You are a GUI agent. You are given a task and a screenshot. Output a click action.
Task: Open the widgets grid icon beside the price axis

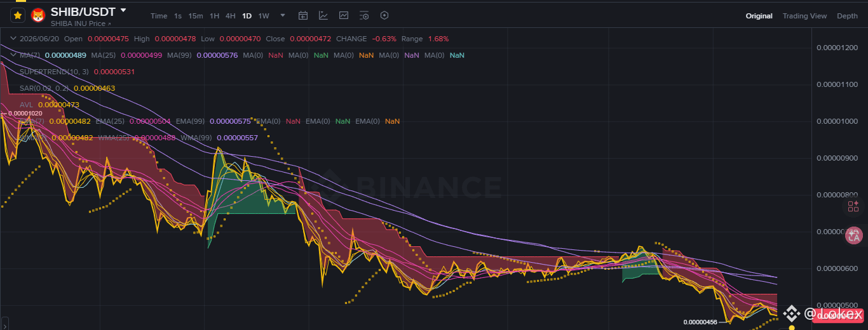tap(853, 205)
